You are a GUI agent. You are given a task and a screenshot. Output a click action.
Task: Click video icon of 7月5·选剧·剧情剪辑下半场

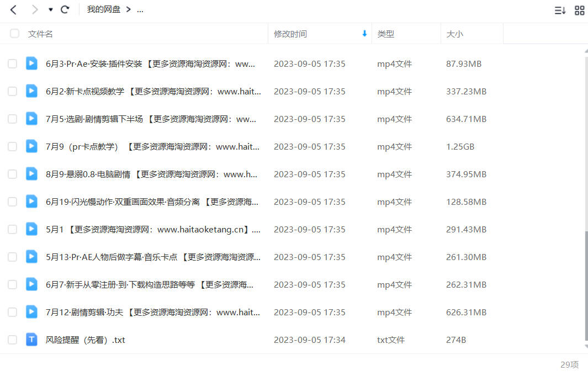(x=31, y=119)
